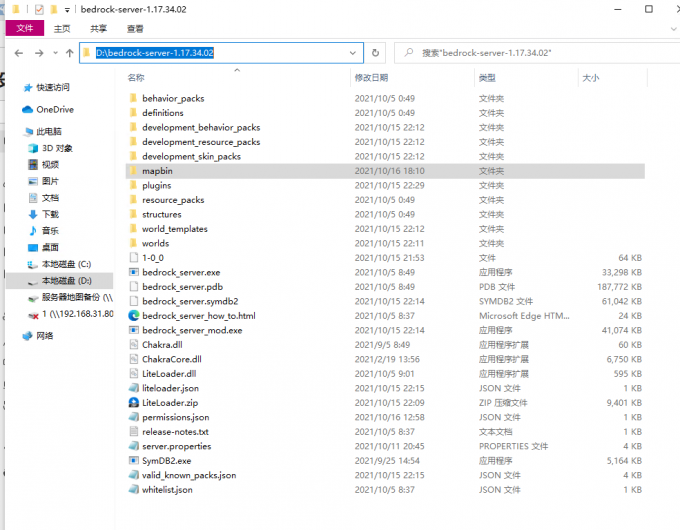Select the development_resource_packs folder icon
680x530 pixels.
point(134,142)
